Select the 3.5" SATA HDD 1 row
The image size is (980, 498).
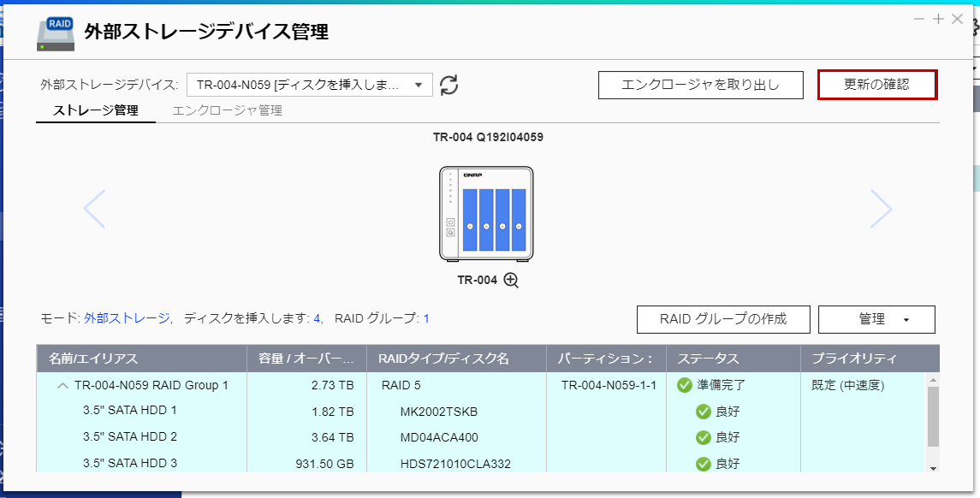(x=481, y=411)
